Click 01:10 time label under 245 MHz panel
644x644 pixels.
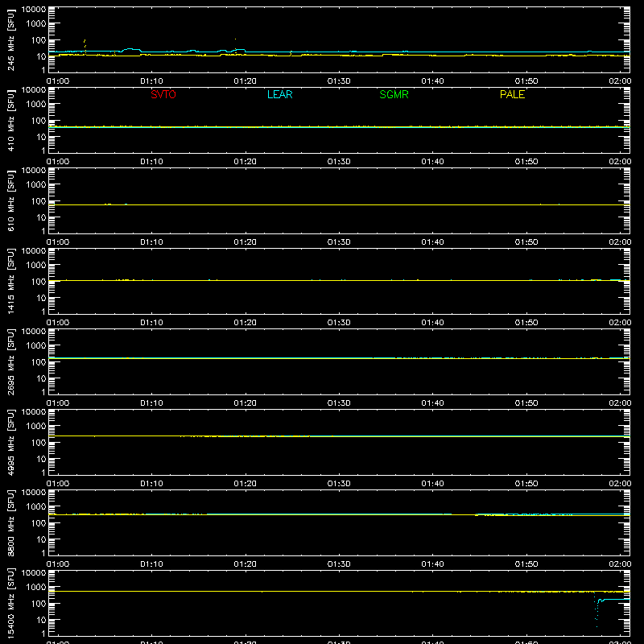[x=151, y=81]
